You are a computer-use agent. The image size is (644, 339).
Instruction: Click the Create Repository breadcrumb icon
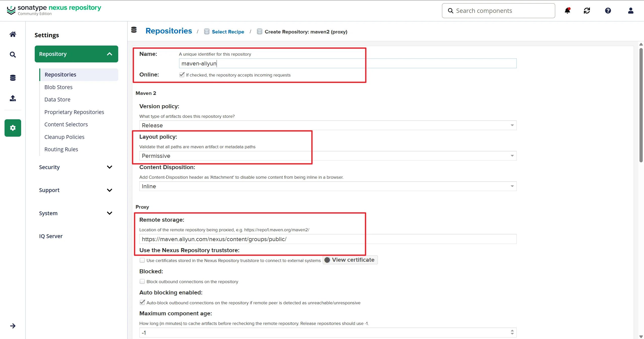point(260,31)
